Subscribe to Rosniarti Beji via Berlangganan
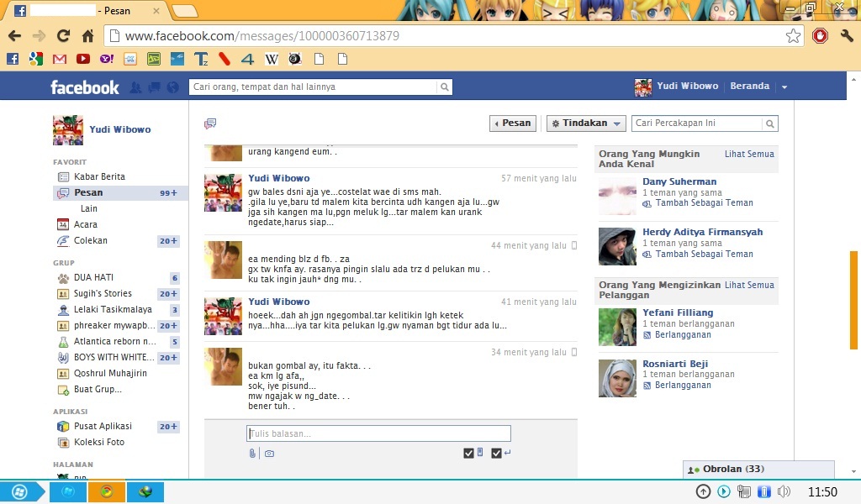The height and width of the screenshot is (504, 861). point(683,385)
